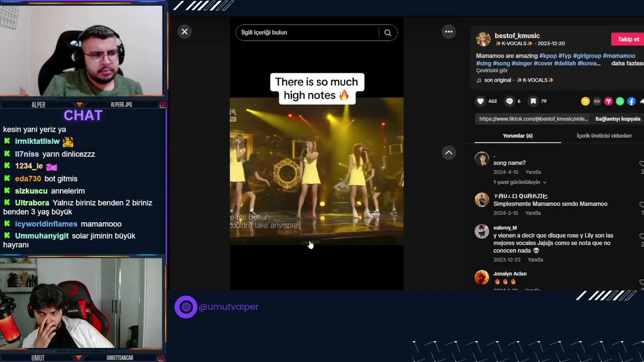This screenshot has width=644, height=362.
Task: Save video with the bookmark icon
Action: [x=533, y=101]
